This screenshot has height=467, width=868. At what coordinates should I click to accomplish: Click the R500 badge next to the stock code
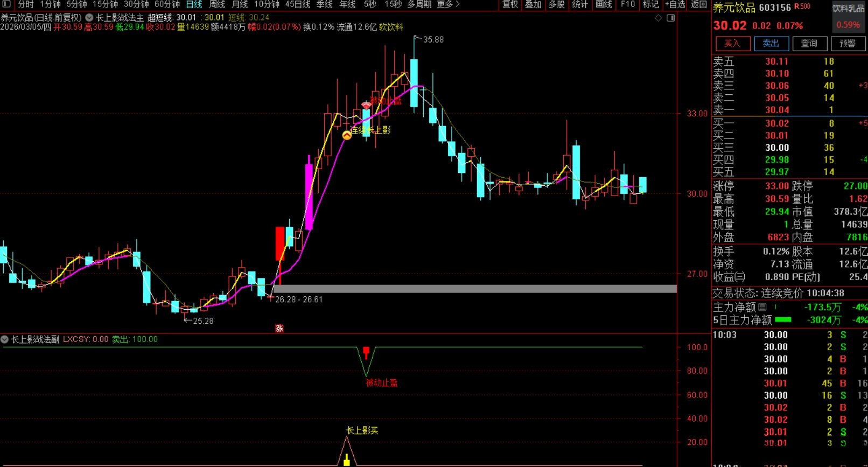(802, 7)
